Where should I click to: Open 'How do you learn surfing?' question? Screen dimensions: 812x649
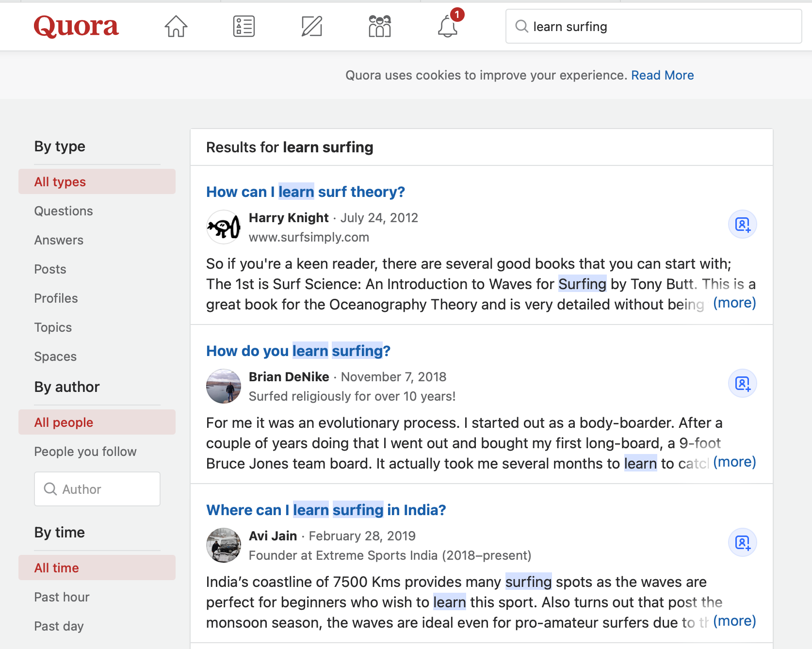[298, 351]
